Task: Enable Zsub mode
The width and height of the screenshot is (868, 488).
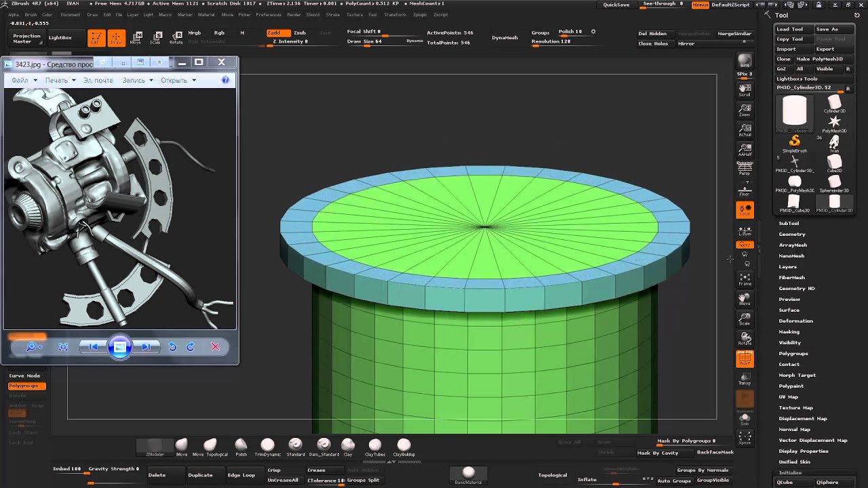Action: coord(300,33)
